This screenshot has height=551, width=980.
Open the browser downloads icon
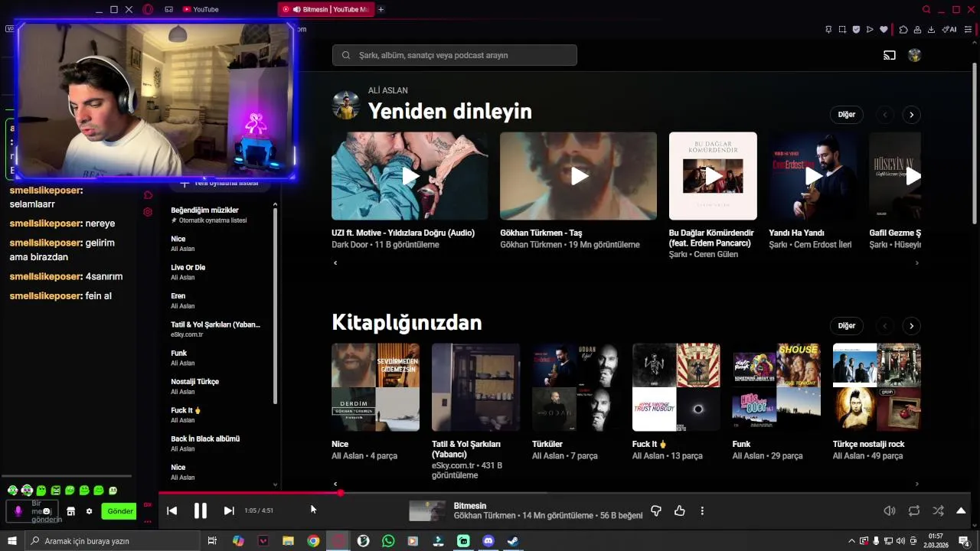pyautogui.click(x=931, y=30)
